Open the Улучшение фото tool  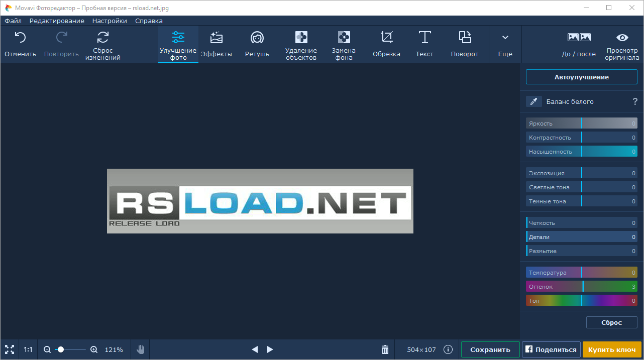(178, 44)
